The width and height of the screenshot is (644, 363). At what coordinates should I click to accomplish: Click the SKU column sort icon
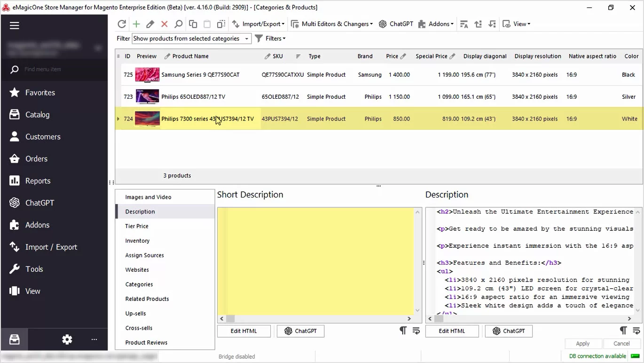tap(298, 56)
